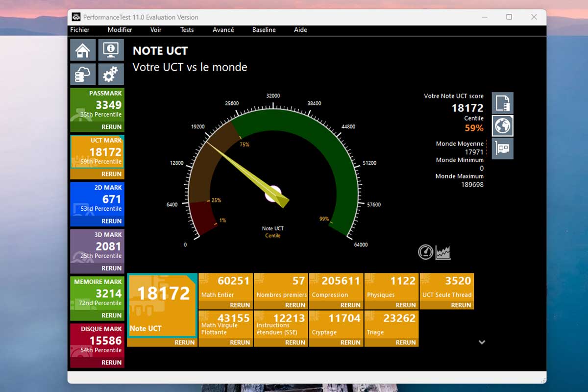Open the Home screen icon

(x=83, y=50)
